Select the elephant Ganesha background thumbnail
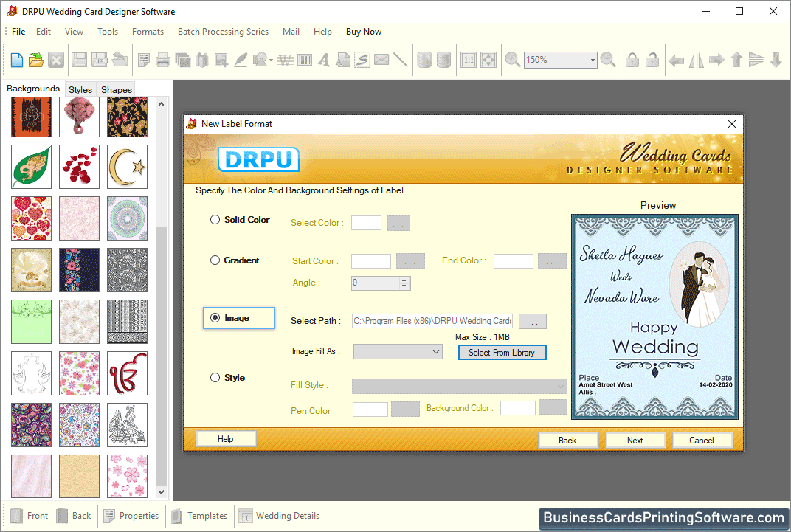791x532 pixels. click(x=79, y=117)
